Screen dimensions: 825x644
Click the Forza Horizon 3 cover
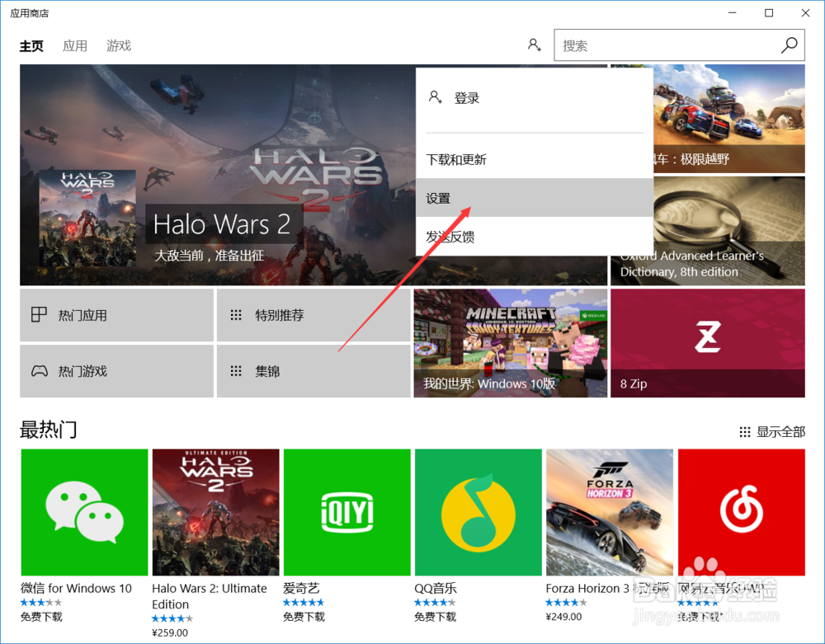pos(610,512)
